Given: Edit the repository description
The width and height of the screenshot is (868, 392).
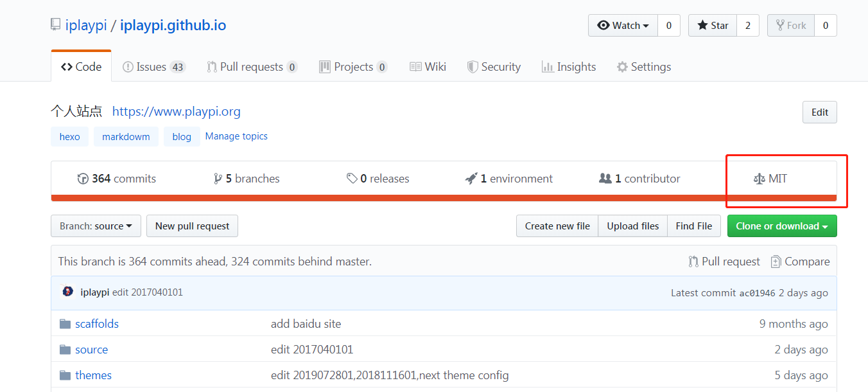Looking at the screenshot, I should [x=820, y=112].
